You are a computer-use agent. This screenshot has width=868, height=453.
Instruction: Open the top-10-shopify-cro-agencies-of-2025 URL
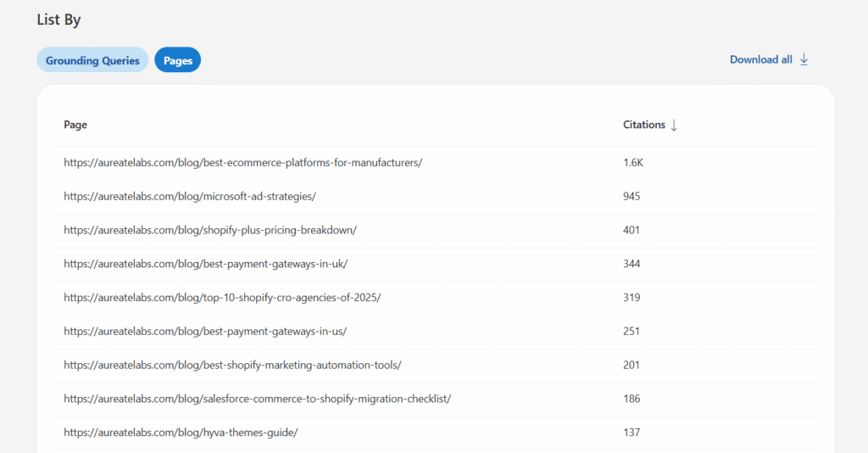click(223, 298)
